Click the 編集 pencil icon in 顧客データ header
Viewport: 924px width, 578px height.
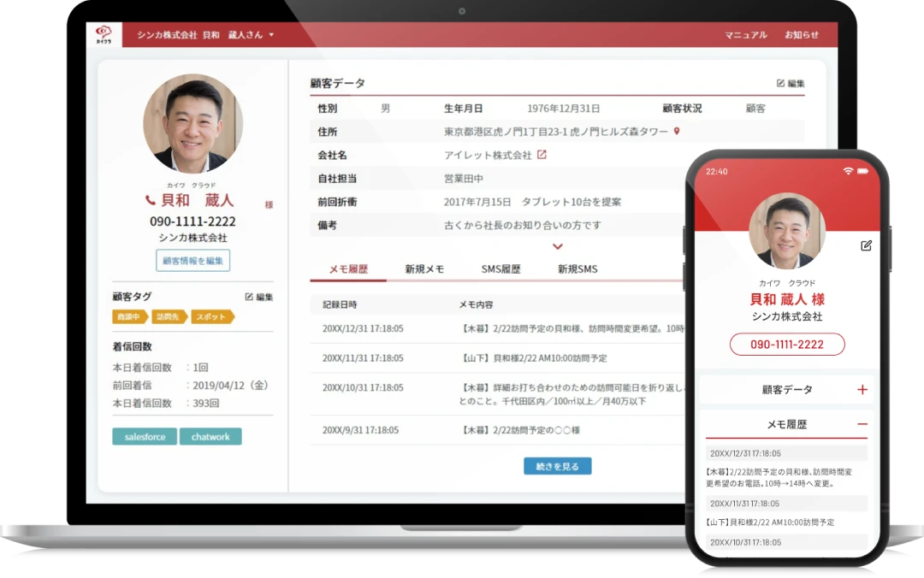click(x=780, y=83)
